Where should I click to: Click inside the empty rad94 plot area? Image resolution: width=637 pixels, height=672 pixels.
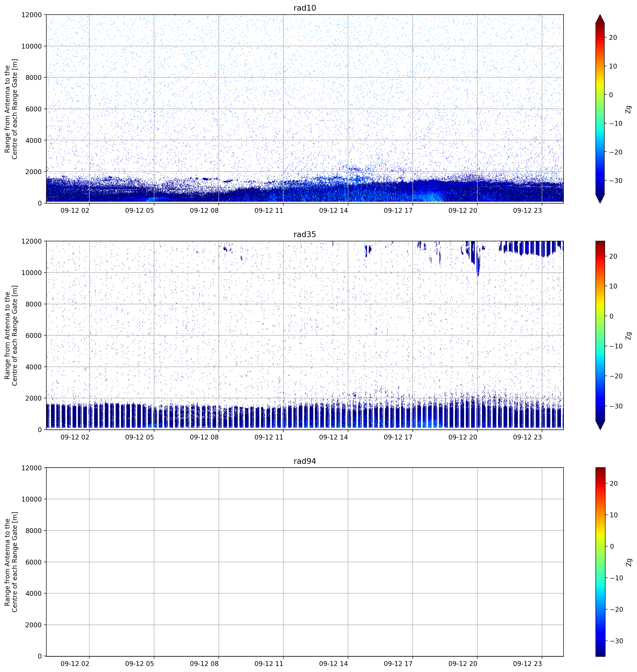304,562
